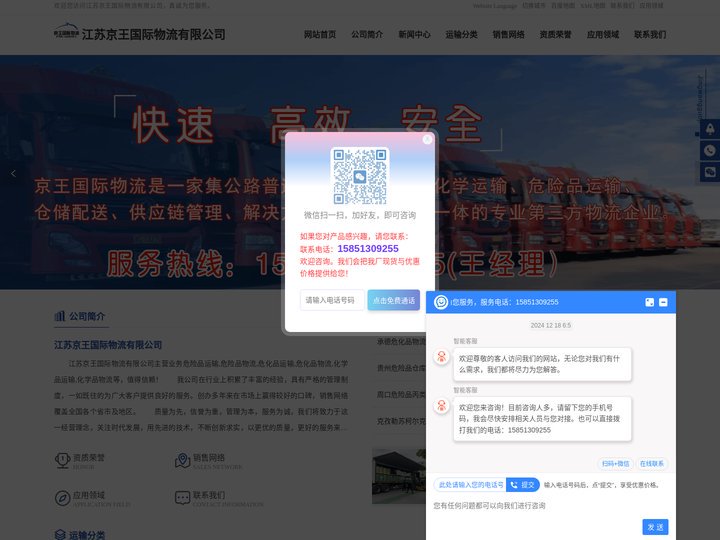The width and height of the screenshot is (720, 540).
Task: Click the 资质荣誉 HONOR link text
Action: tap(89, 461)
